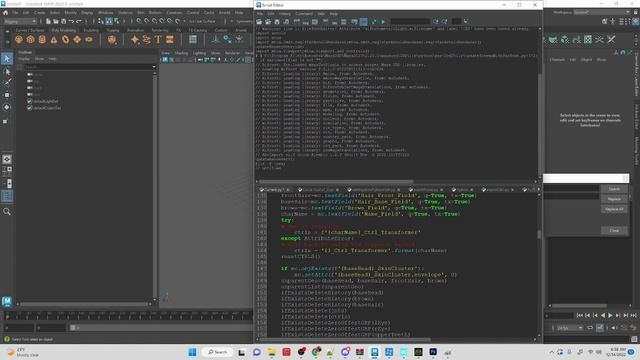This screenshot has width=640, height=360.
Task: Click the Close button in find panel
Action: pos(614,231)
